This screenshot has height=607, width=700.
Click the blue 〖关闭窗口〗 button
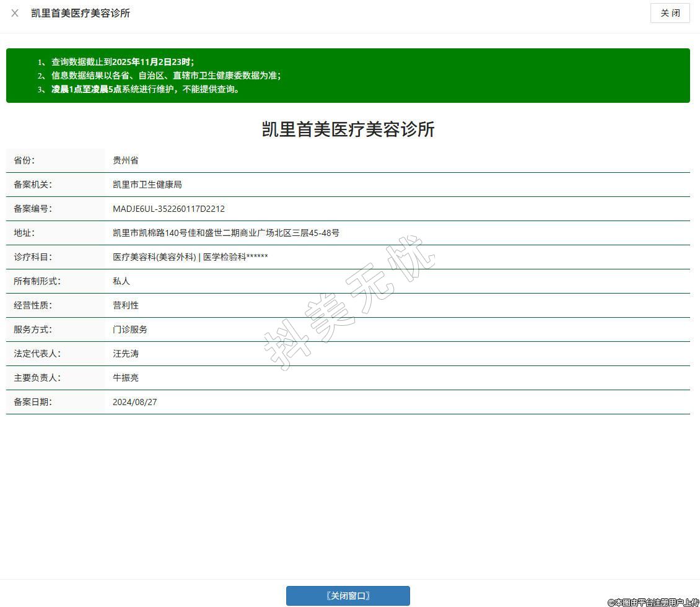[348, 596]
